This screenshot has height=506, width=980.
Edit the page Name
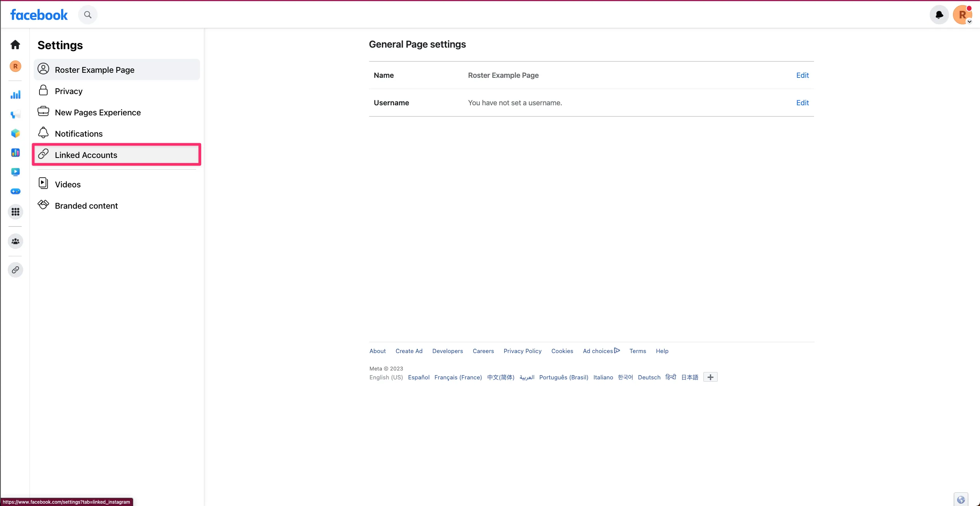click(x=802, y=75)
